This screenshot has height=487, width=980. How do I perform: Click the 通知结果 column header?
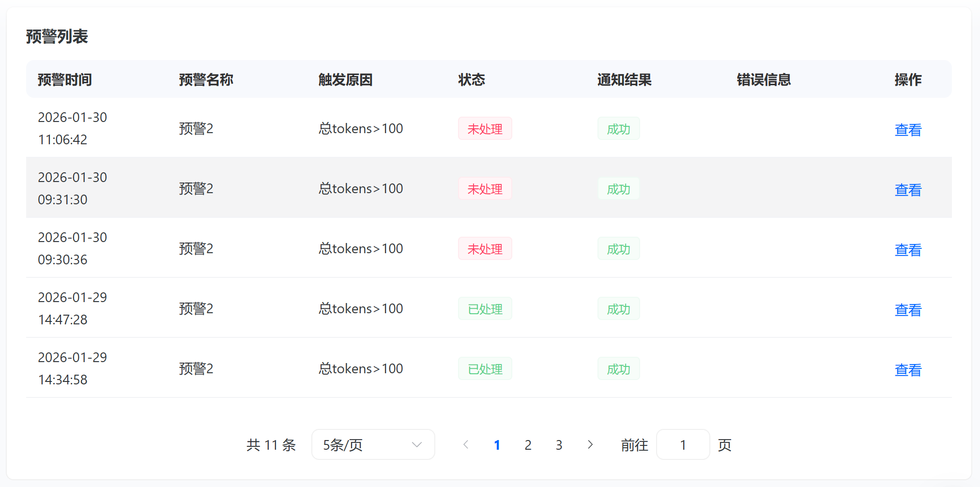tap(624, 79)
